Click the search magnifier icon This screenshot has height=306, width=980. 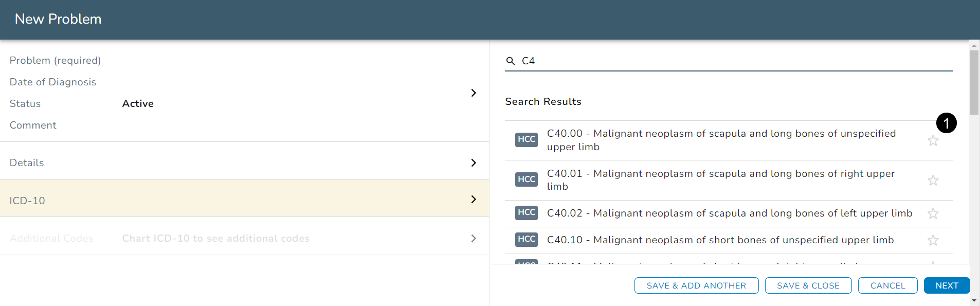tap(511, 61)
